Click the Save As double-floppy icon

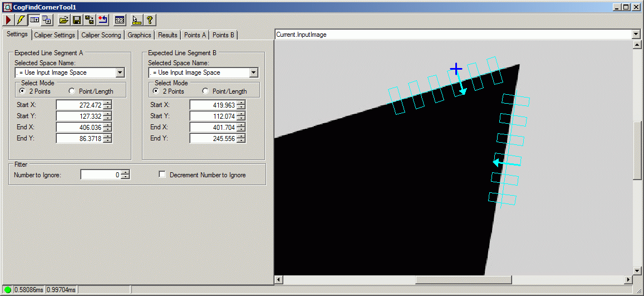pyautogui.click(x=89, y=20)
